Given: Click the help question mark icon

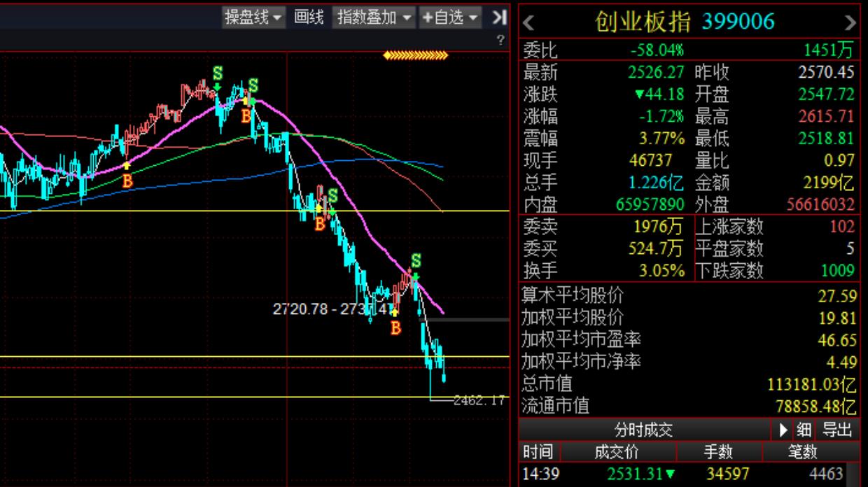Looking at the screenshot, I should 501,39.
